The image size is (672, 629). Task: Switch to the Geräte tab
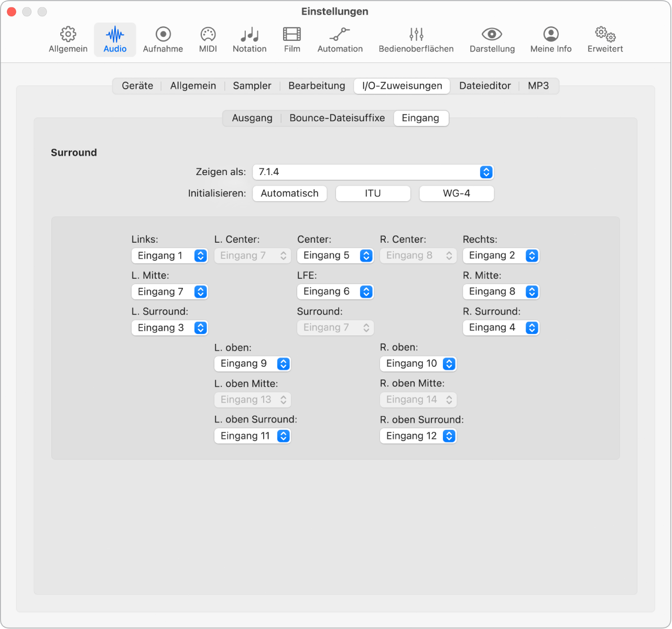click(137, 85)
